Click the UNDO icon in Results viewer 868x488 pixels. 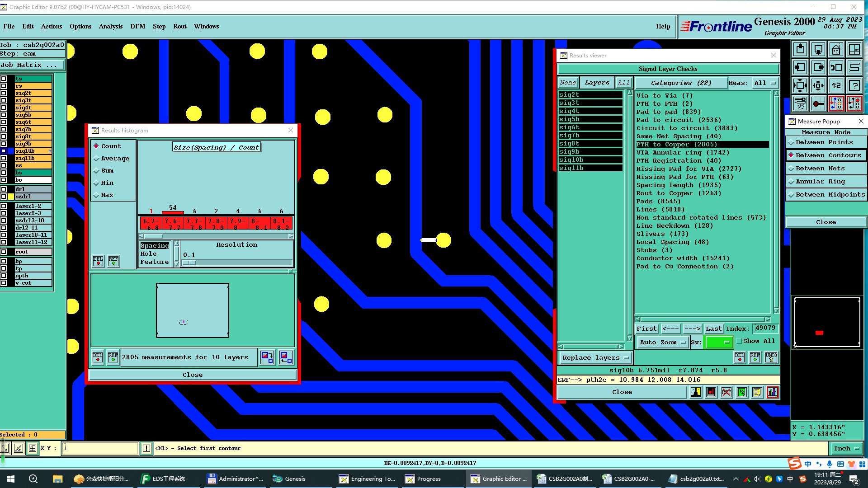pos(771,357)
